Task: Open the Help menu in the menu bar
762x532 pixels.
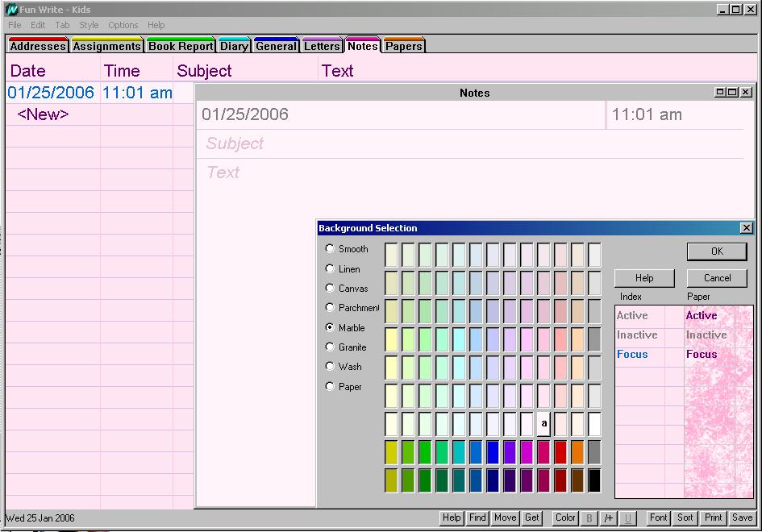Action: [x=156, y=25]
